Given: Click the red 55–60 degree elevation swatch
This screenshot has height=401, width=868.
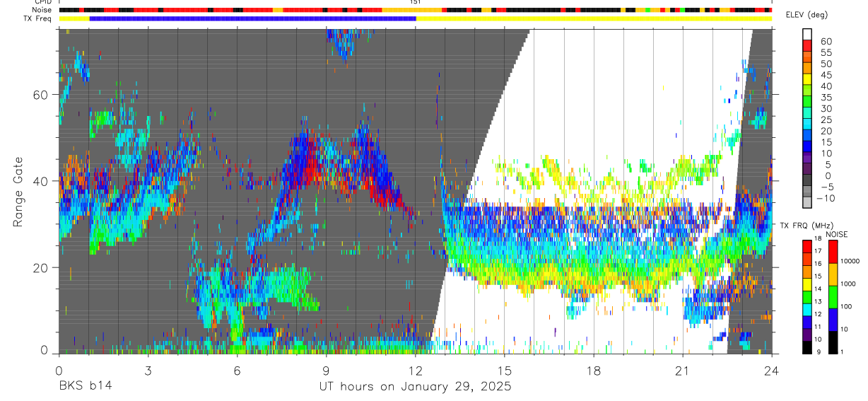Looking at the screenshot, I should [807, 46].
